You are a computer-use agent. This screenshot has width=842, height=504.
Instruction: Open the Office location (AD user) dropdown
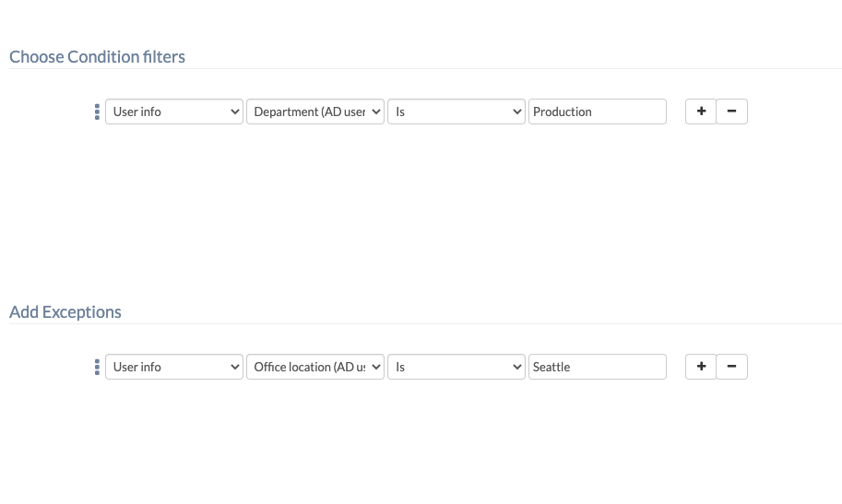pos(315,367)
